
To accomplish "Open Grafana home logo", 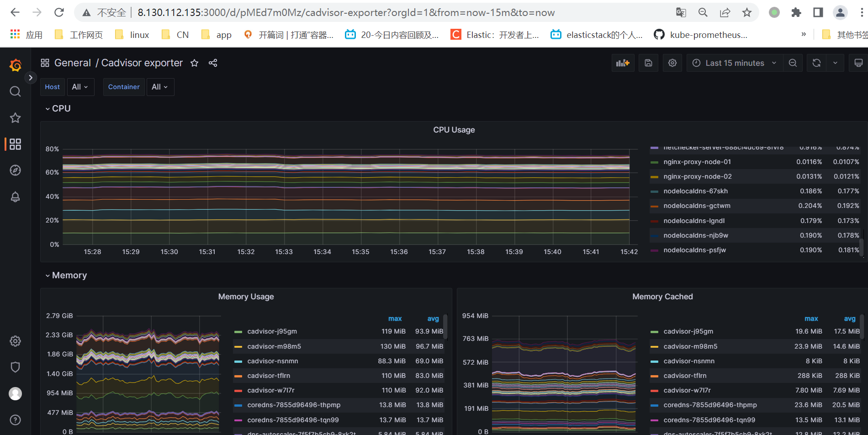I will tap(16, 65).
